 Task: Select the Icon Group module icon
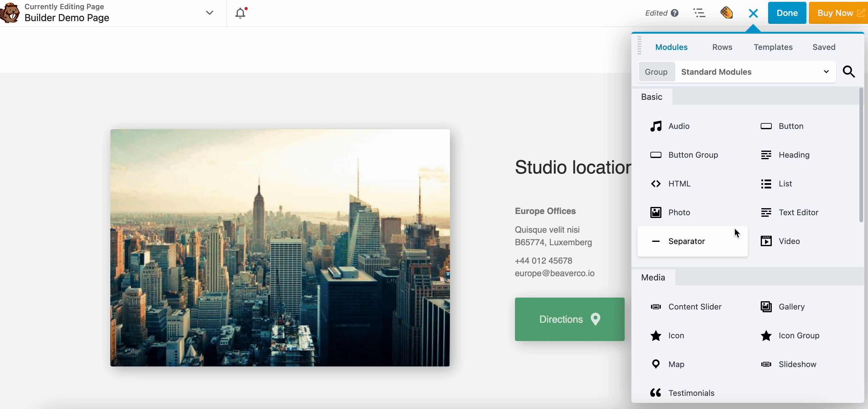766,336
